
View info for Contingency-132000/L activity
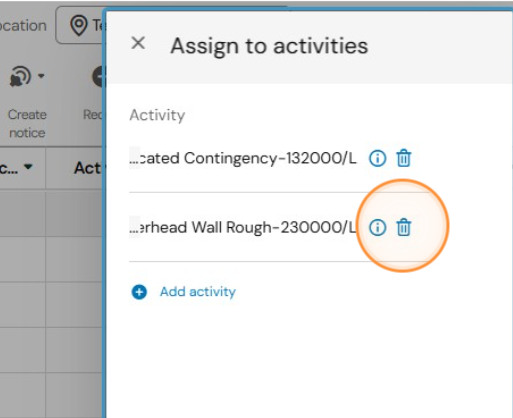coord(377,158)
